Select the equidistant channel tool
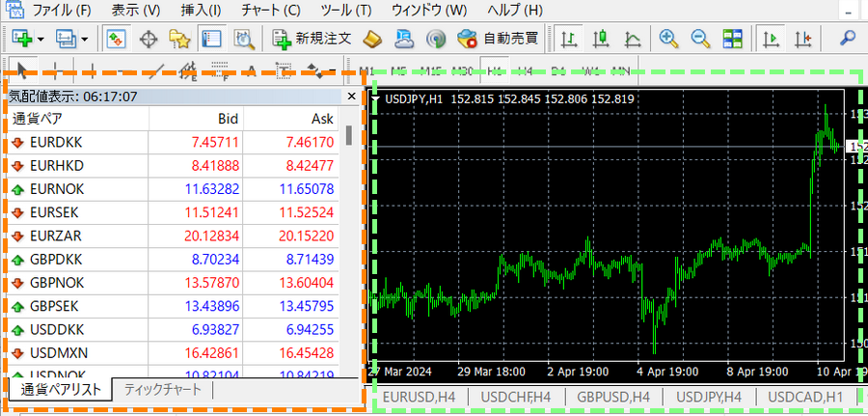Screen dimensions: 868x416 click(189, 70)
